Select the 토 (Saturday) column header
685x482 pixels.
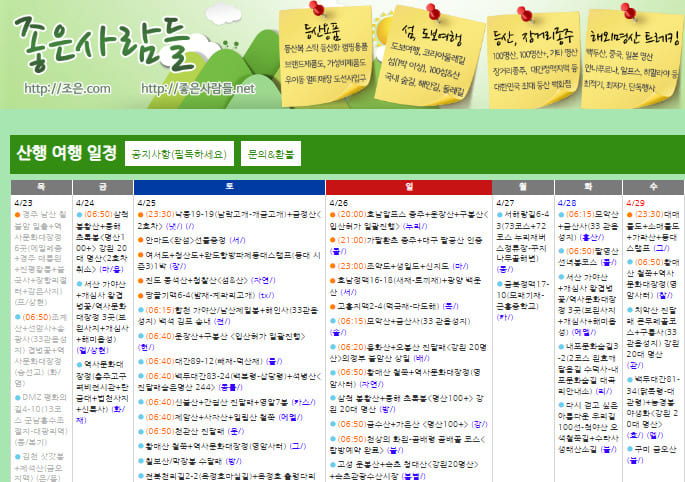click(x=229, y=187)
